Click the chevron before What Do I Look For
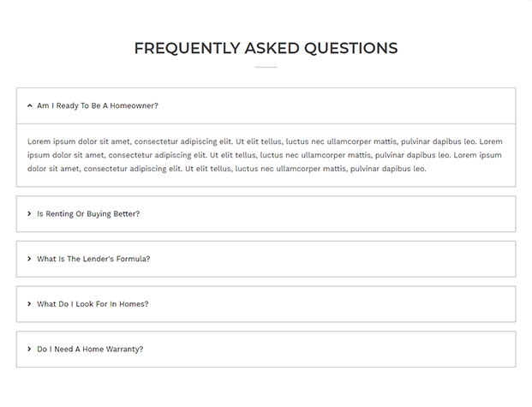532x407 pixels. (29, 304)
